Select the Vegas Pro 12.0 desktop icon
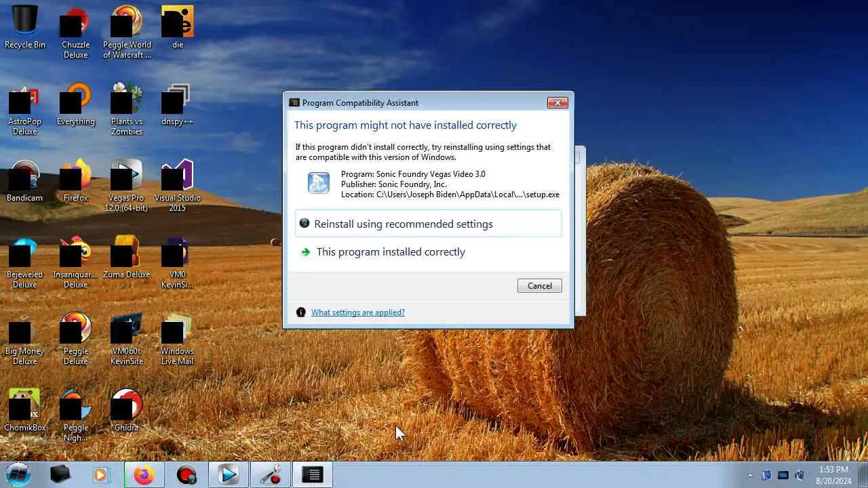The image size is (868, 488). pyautogui.click(x=127, y=186)
